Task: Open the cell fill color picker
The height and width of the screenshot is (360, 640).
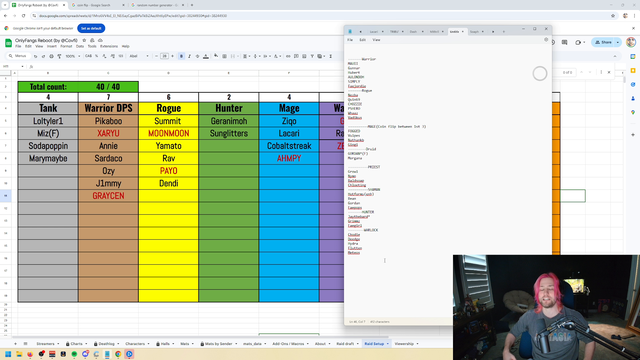Action: coord(216,56)
